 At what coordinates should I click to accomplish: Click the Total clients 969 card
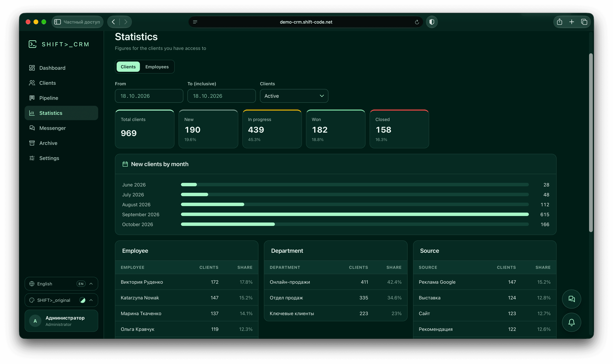pyautogui.click(x=144, y=129)
